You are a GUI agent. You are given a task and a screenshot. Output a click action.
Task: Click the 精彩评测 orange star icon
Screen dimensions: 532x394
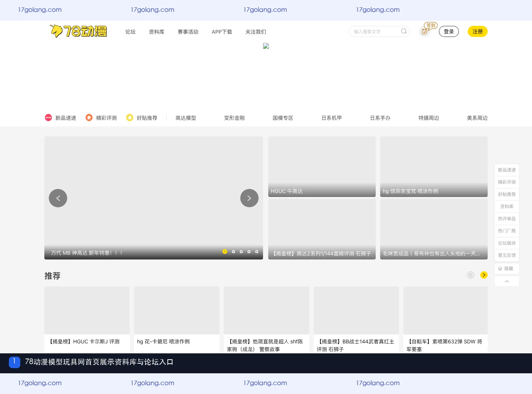tap(89, 118)
